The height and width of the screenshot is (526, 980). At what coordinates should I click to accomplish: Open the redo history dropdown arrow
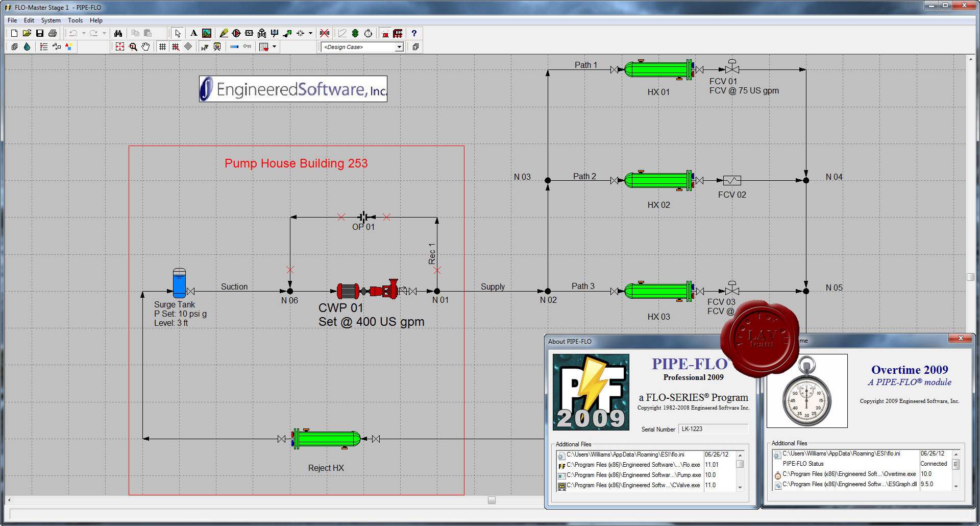(x=104, y=33)
